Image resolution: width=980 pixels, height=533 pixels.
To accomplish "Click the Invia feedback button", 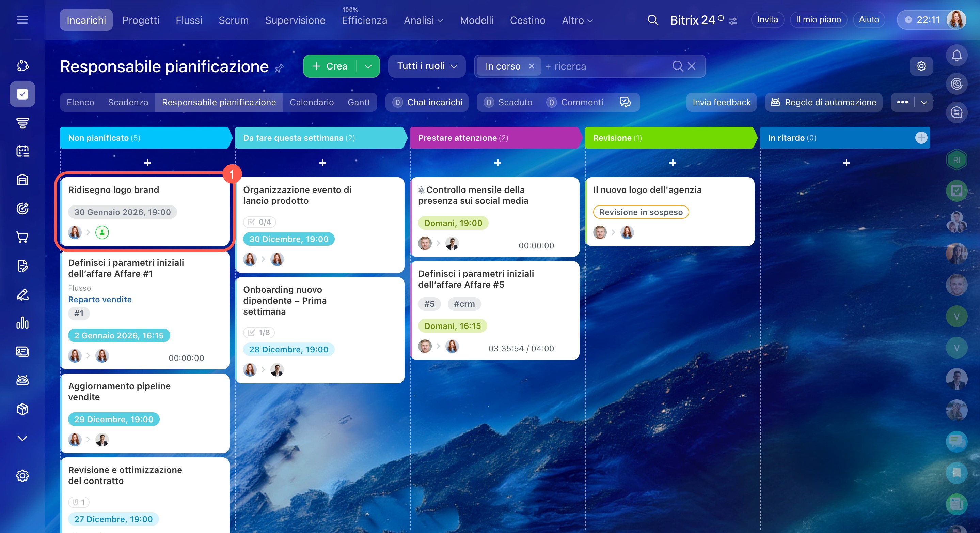I will point(721,102).
